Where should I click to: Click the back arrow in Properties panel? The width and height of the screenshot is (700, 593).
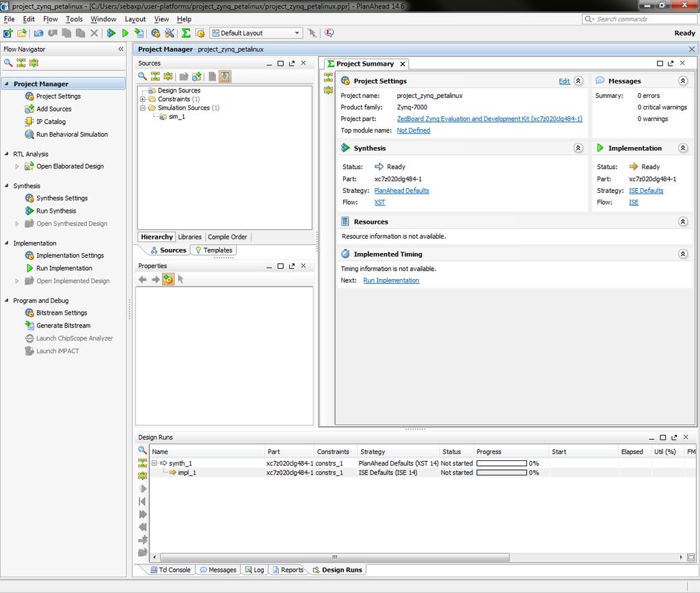tap(142, 280)
